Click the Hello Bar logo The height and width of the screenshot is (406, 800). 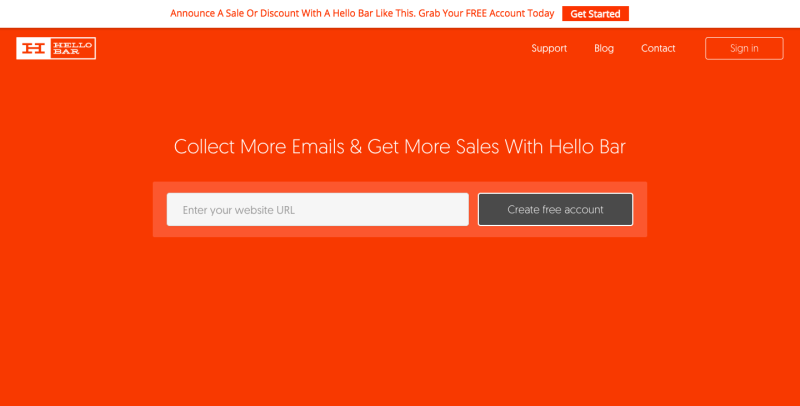tap(56, 48)
